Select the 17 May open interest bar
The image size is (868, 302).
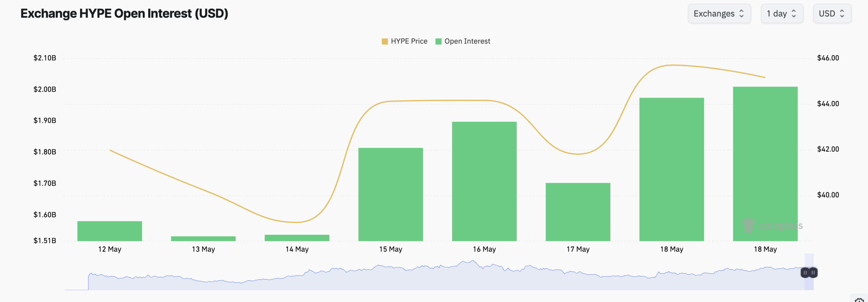coord(578,212)
